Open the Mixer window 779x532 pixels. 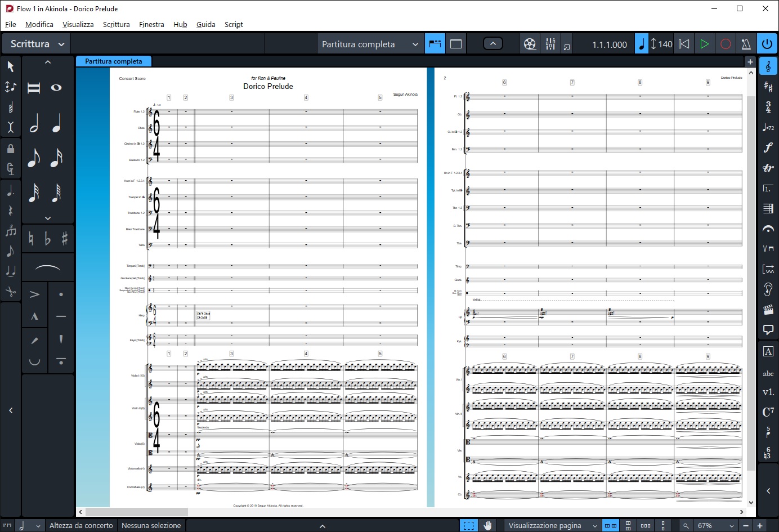(x=550, y=44)
